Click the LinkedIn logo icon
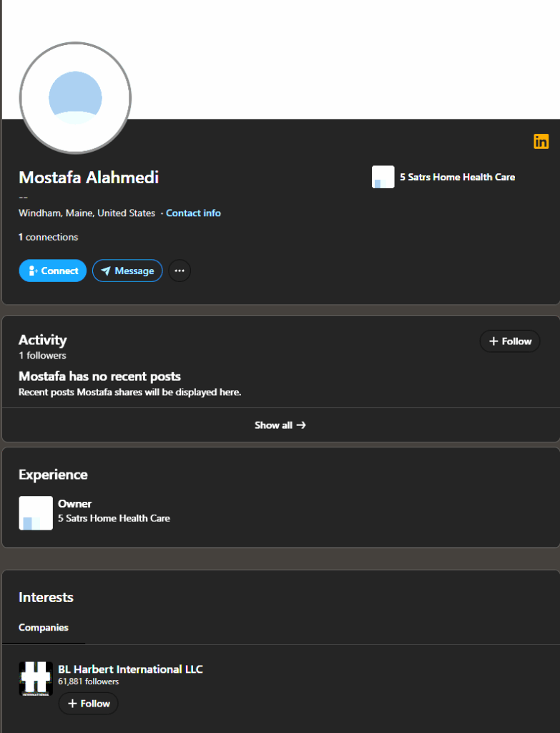Image resolution: width=560 pixels, height=733 pixels. click(x=541, y=142)
